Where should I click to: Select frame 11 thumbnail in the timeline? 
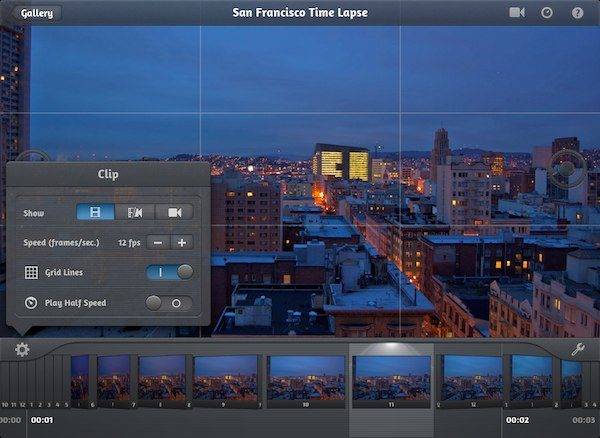click(x=392, y=379)
